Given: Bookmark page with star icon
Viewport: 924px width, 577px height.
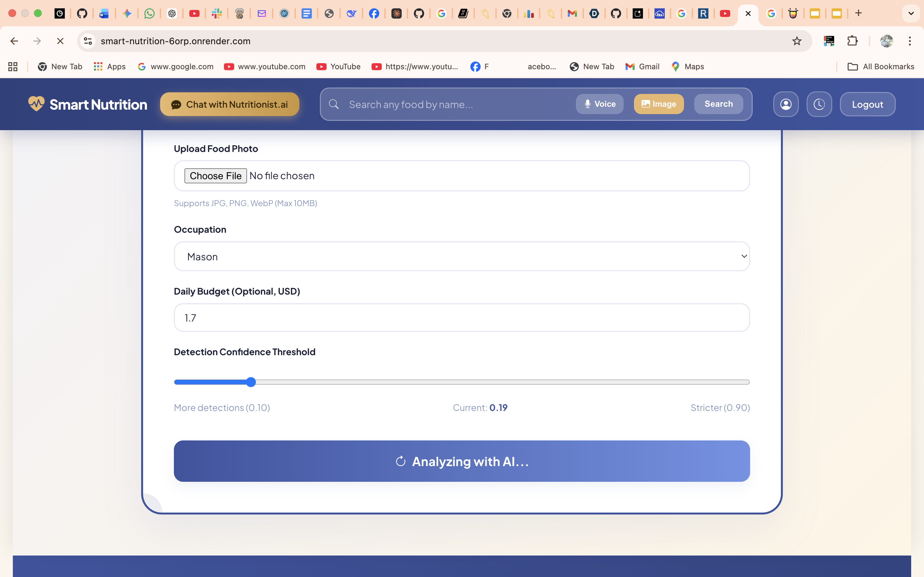Looking at the screenshot, I should point(797,41).
